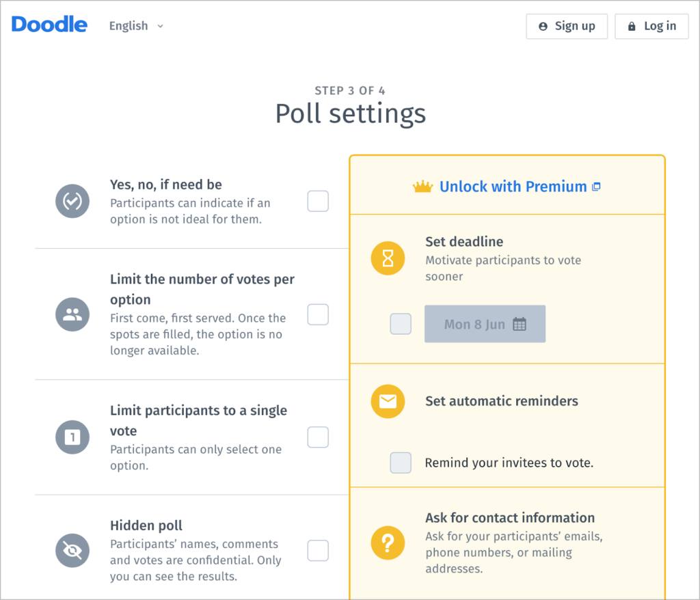Click the Yes, no, if need be icon
This screenshot has width=700, height=600.
coord(72,201)
